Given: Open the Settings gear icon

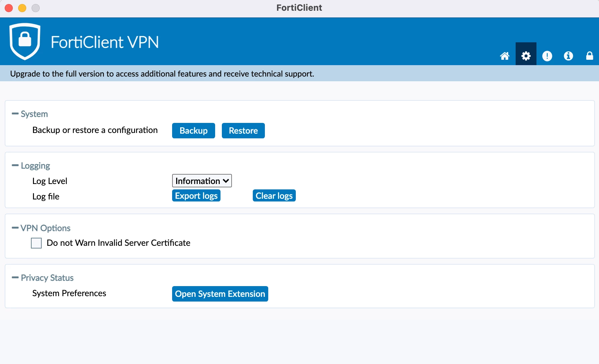Looking at the screenshot, I should click(x=526, y=56).
